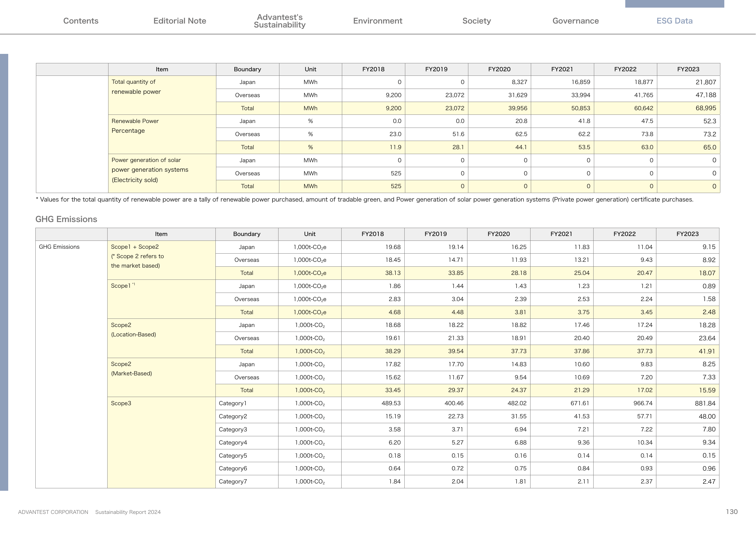Select the Category2 row label
Image resolution: width=756 pixels, height=534 pixels.
pos(233,416)
